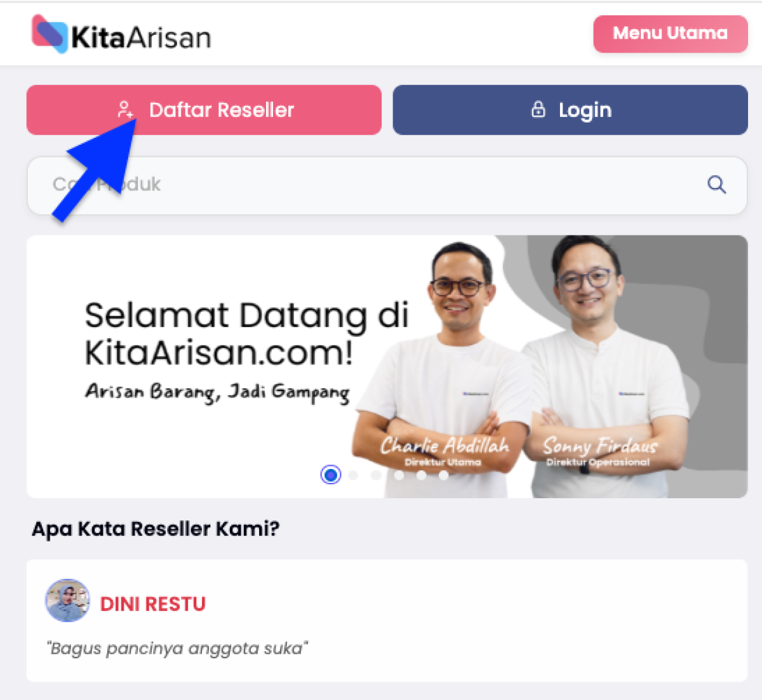Select the second carousel indicator dot

(354, 475)
